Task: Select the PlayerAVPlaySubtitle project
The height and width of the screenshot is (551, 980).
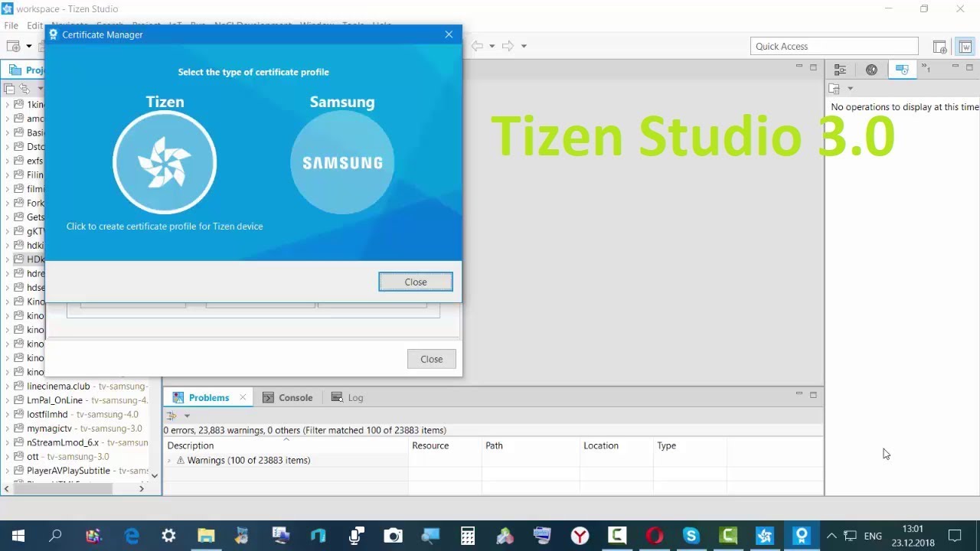Action: pyautogui.click(x=81, y=471)
